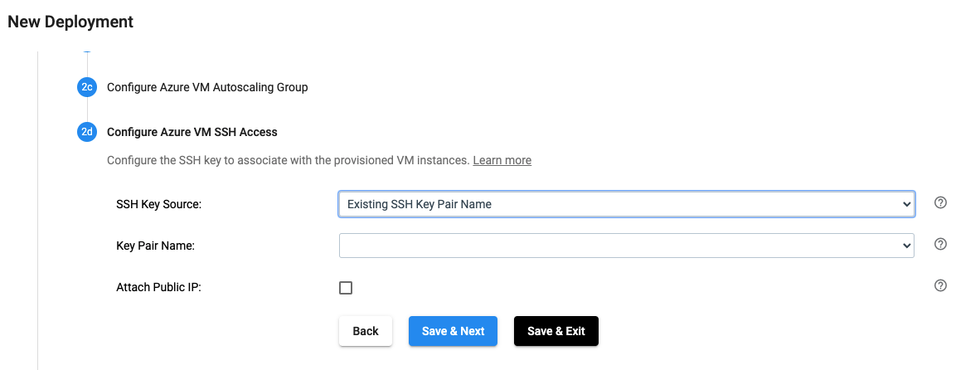This screenshot has height=370, width=980.
Task: Click the 2d step circle icon
Action: (87, 133)
